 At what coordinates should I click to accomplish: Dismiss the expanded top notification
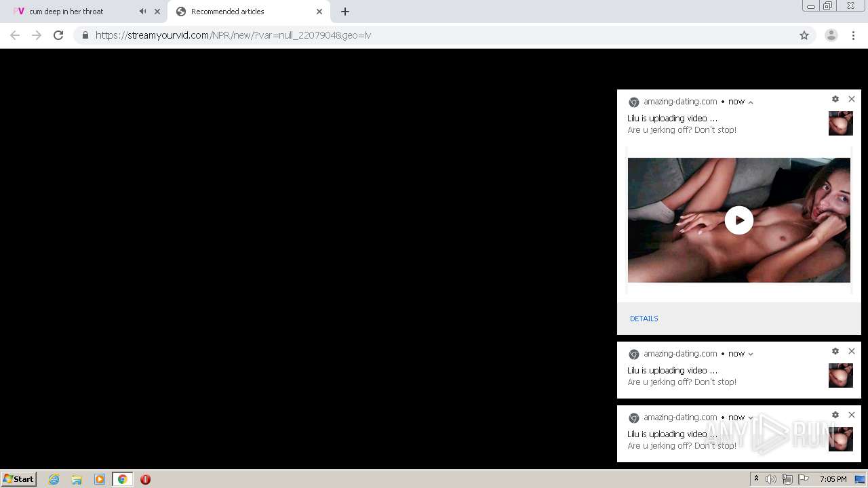(852, 99)
